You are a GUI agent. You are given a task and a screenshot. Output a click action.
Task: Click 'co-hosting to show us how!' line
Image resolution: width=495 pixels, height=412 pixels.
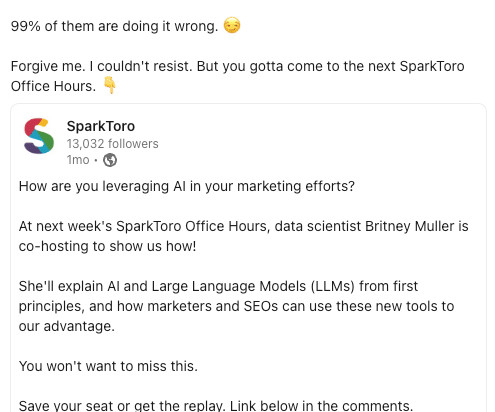pyautogui.click(x=107, y=246)
